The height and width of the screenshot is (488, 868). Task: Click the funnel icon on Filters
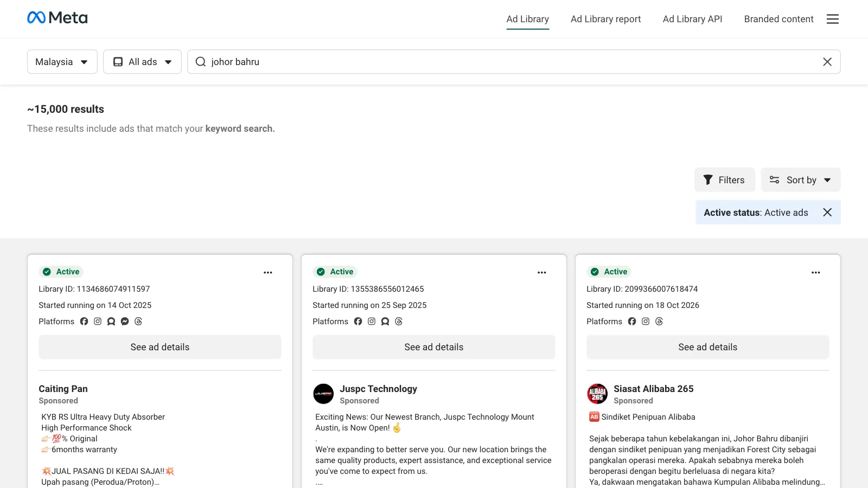[708, 180]
